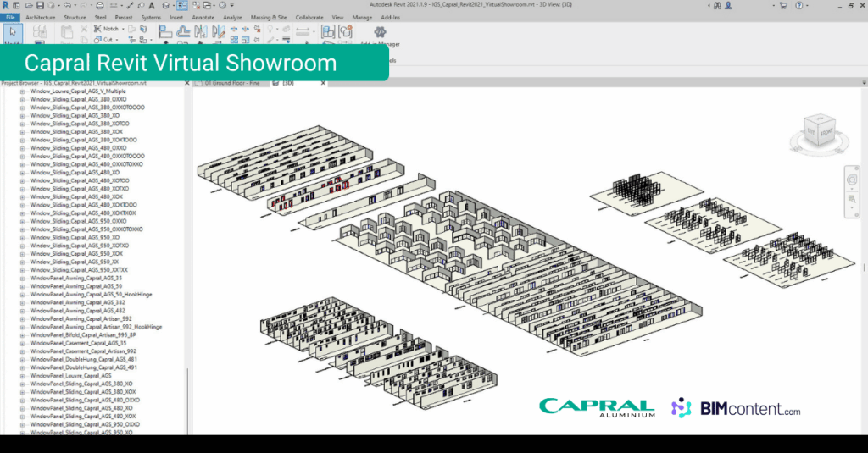Expand Window_Louvre_Capral_AGS_V_Multiple node

[x=22, y=91]
